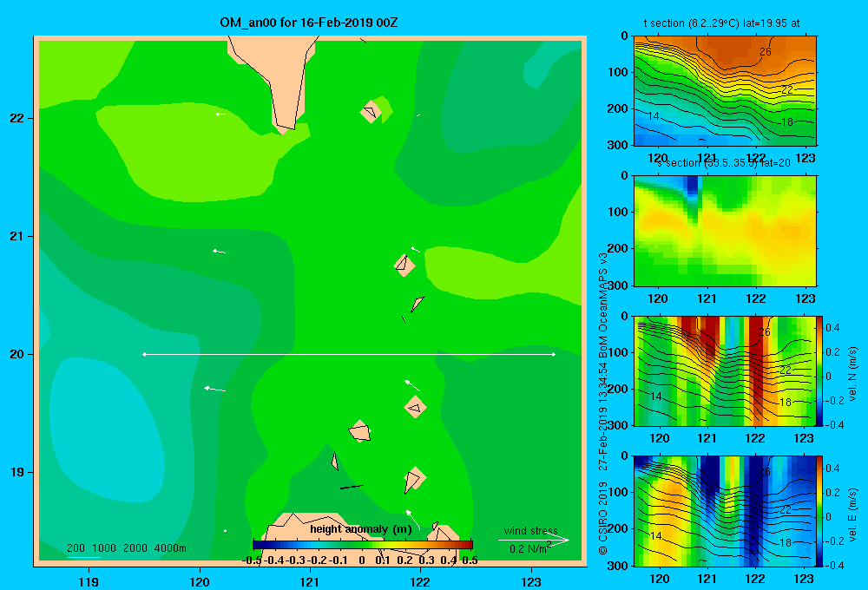The image size is (868, 590).
Task: Click latitude tick label 22 on the main map axis
Action: click(x=16, y=118)
